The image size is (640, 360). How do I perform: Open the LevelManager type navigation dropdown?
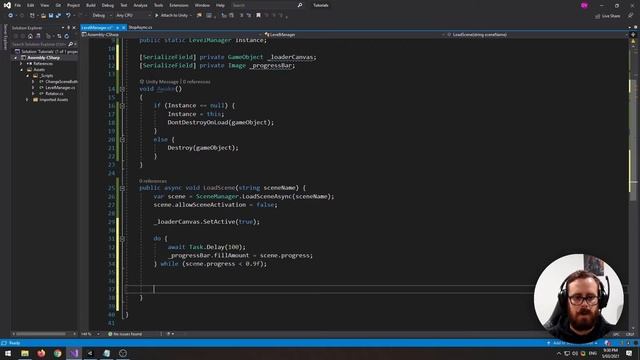tap(354, 35)
